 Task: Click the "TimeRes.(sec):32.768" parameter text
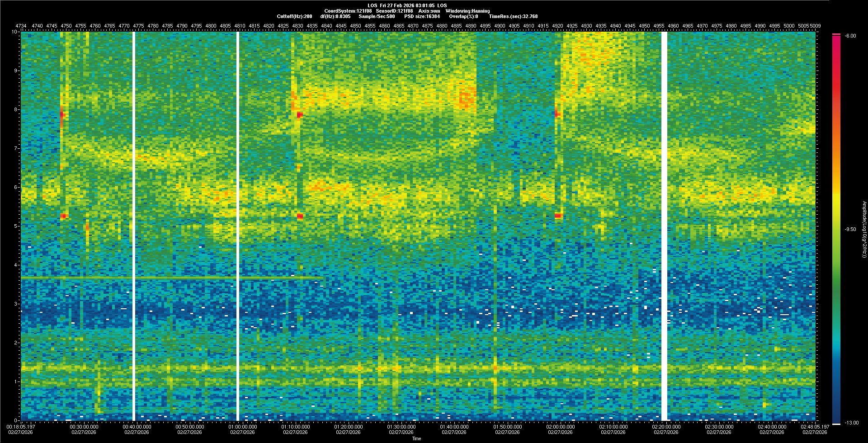coord(514,16)
